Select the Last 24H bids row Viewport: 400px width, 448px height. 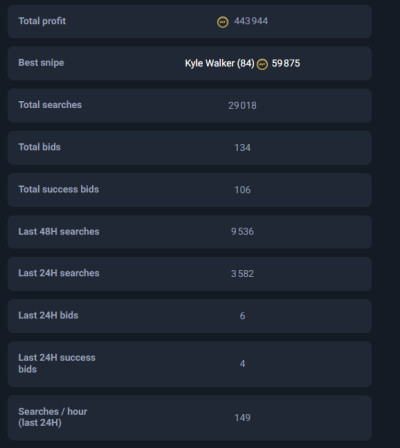coord(190,316)
